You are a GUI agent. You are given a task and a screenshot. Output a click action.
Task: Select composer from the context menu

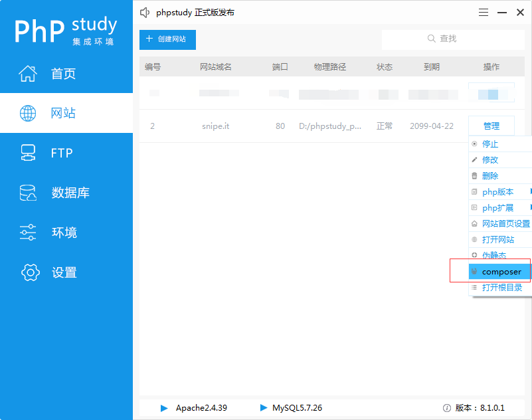pos(498,271)
